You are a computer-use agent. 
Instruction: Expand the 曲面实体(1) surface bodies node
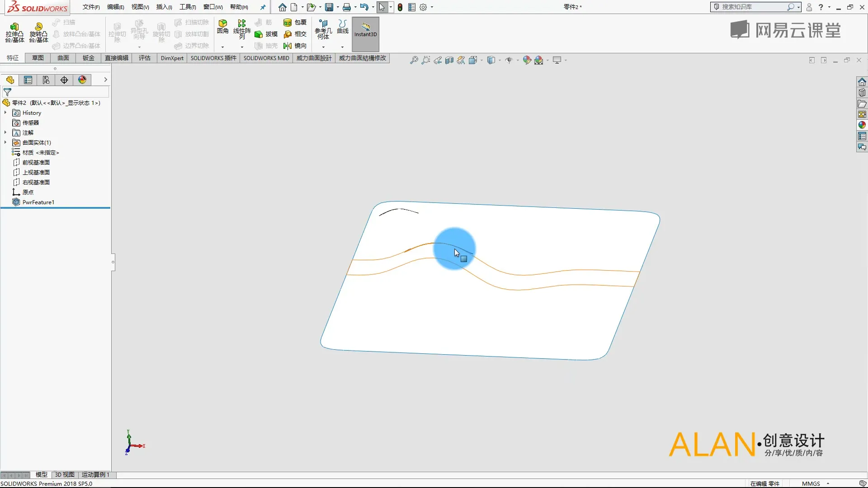[x=5, y=142]
